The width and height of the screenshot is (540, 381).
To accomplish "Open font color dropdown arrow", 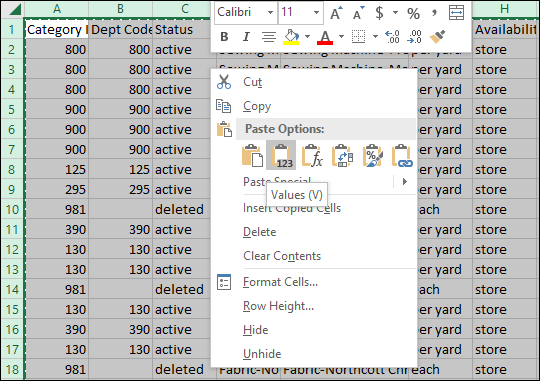I will [341, 36].
